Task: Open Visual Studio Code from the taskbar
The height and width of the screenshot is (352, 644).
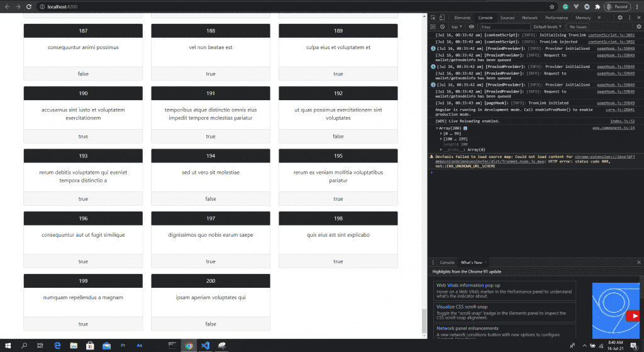Action: pos(205,346)
